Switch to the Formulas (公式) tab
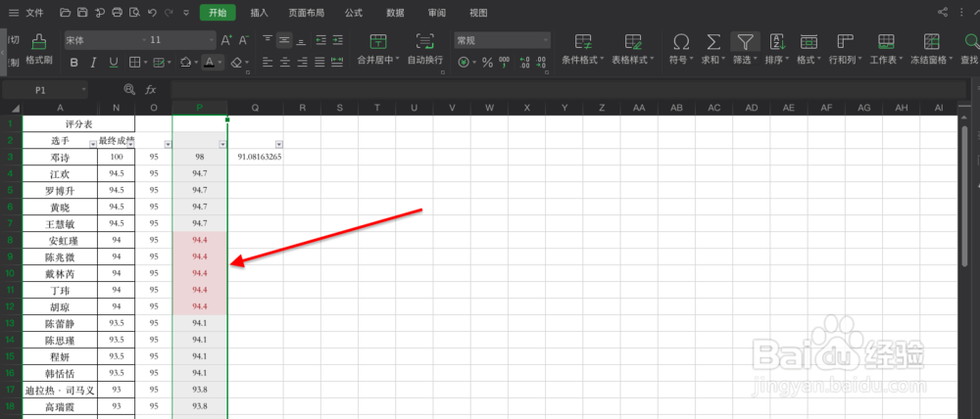 point(353,13)
